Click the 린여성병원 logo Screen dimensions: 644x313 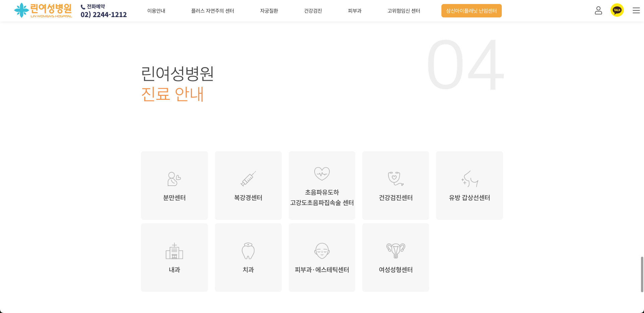(43, 10)
